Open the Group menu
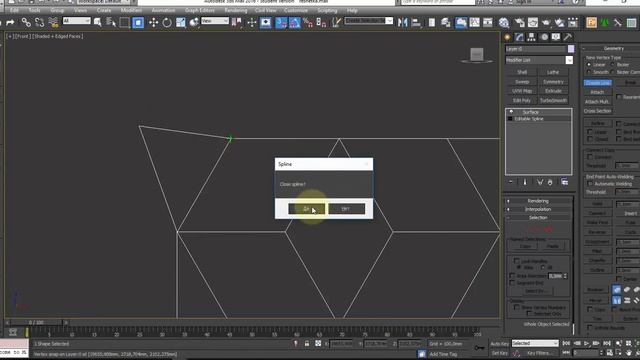640x360 pixels. coord(57,10)
